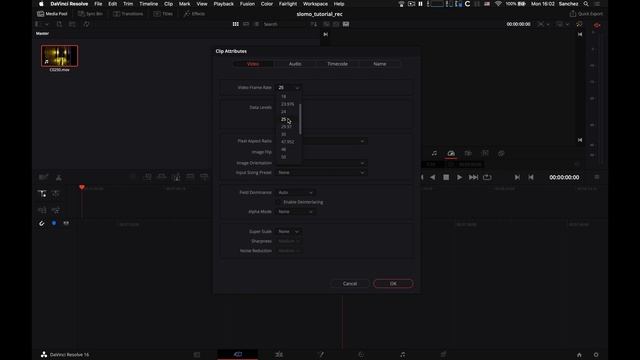
Task: Collapse the Video Frame Rate dropdown
Action: (x=289, y=88)
